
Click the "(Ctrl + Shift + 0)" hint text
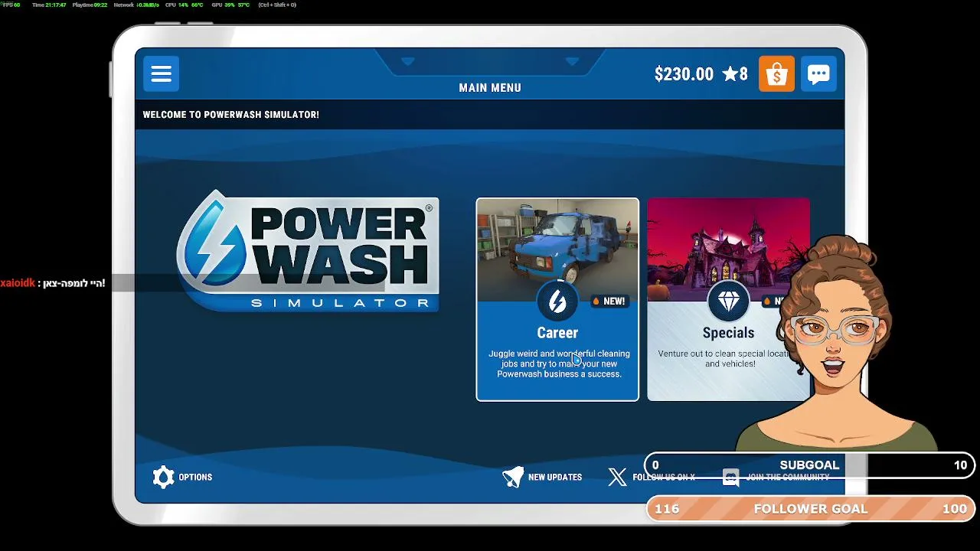[x=277, y=5]
